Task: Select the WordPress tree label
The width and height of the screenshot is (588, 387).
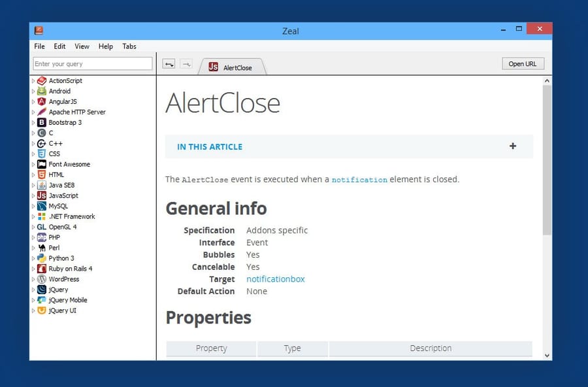Action: 64,279
